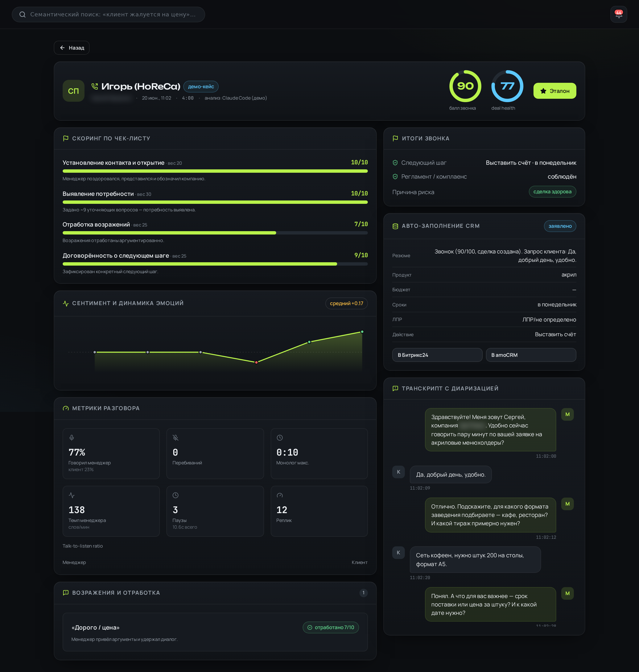Click the pulse icon of Сентимент panel
The height and width of the screenshot is (672, 639).
tap(66, 303)
